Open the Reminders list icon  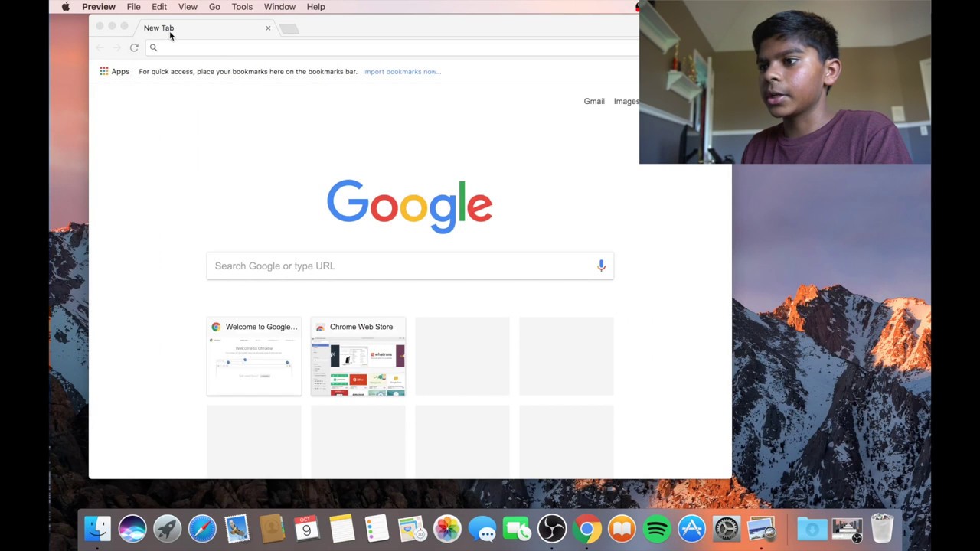pyautogui.click(x=377, y=529)
